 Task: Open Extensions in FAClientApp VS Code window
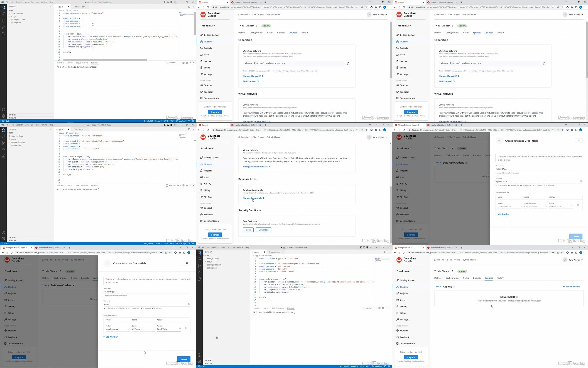tap(199, 279)
